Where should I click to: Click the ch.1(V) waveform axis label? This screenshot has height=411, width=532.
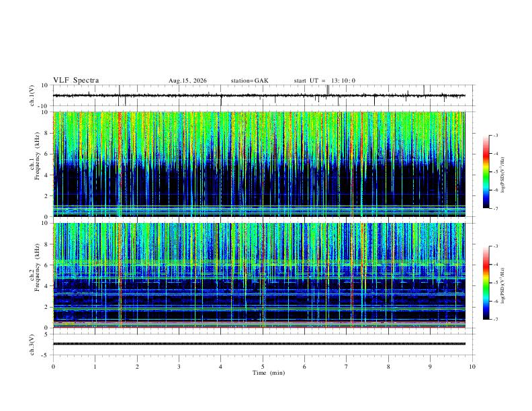(32, 95)
